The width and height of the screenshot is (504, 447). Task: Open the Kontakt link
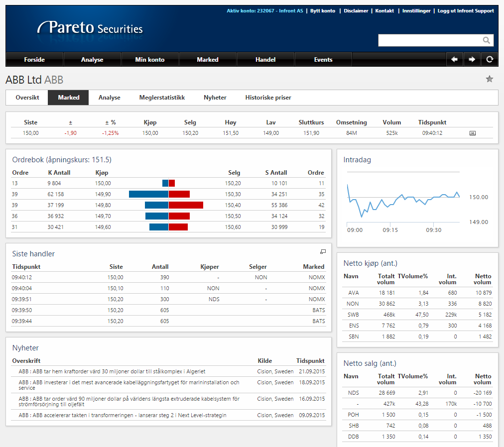click(384, 10)
